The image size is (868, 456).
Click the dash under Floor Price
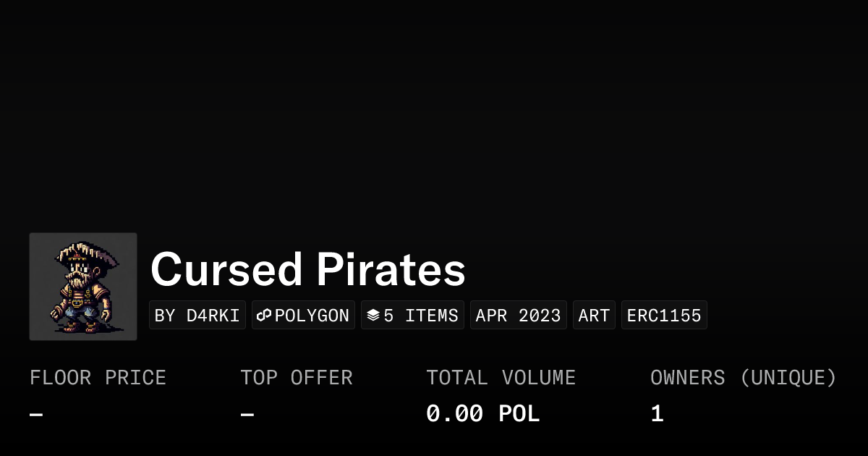tap(36, 414)
